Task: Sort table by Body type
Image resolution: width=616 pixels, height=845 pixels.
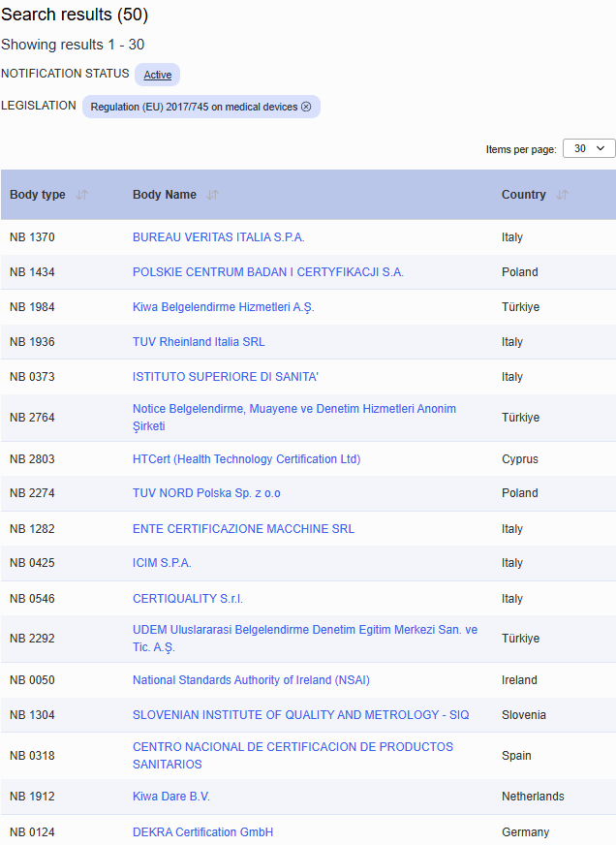Action: coord(82,195)
